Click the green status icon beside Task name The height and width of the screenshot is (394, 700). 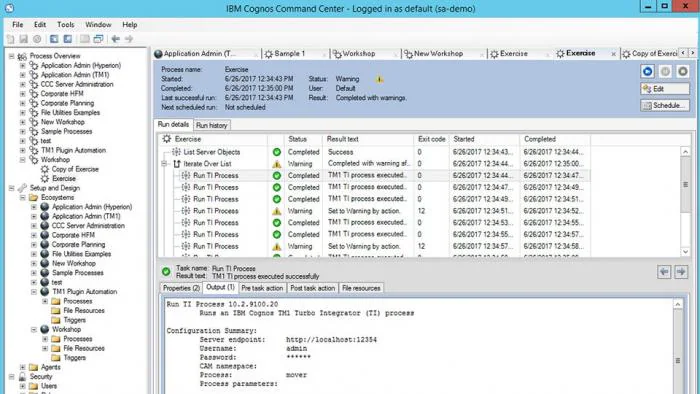(166, 271)
